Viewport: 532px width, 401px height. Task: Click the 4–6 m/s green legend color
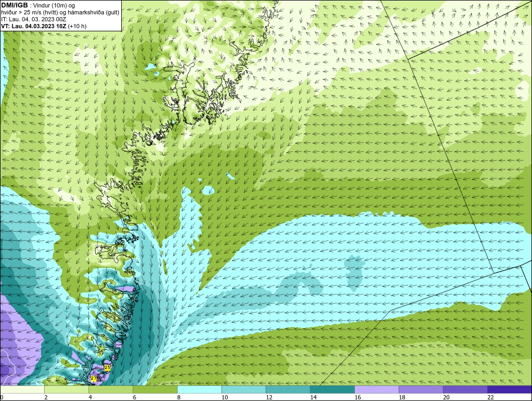[111, 389]
